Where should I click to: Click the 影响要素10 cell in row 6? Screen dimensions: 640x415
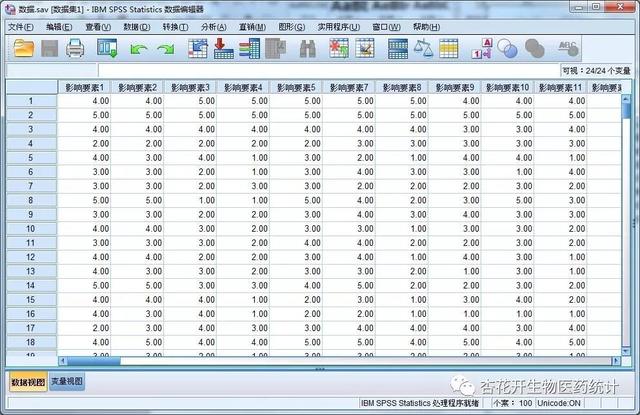[x=507, y=172]
